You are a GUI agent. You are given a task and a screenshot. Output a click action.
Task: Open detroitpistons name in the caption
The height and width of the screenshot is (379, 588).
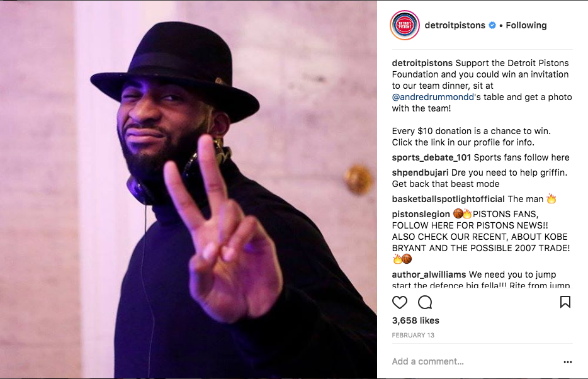[422, 63]
